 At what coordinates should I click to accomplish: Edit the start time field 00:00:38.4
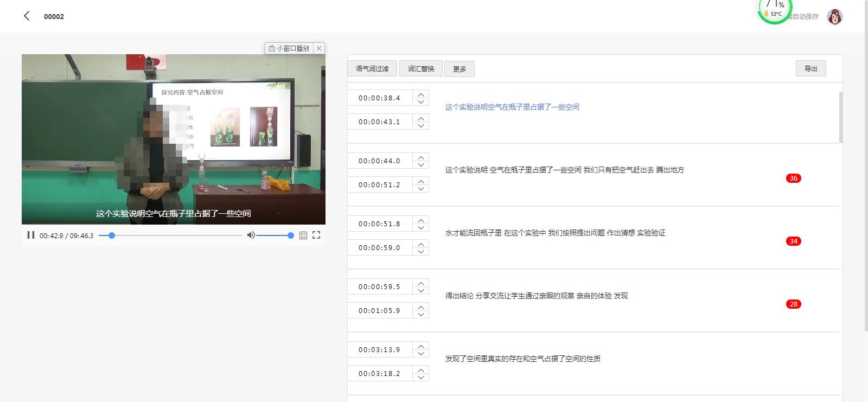[380, 98]
